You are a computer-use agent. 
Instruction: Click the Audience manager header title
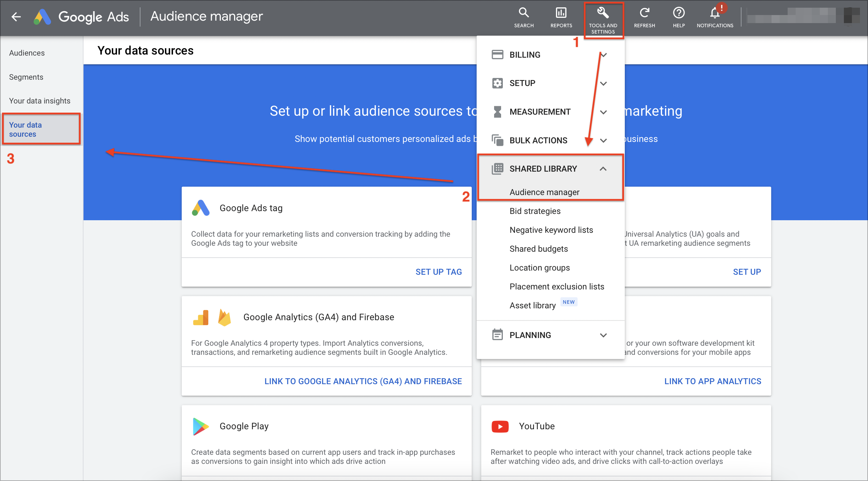(x=207, y=16)
